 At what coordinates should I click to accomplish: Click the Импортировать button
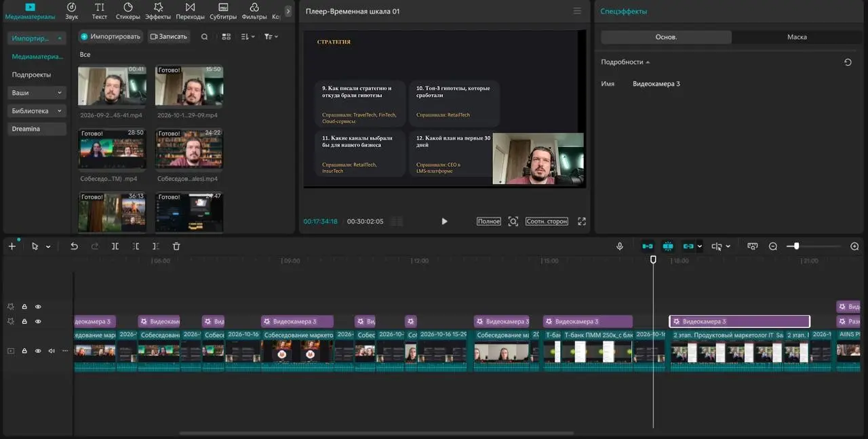[x=111, y=37]
